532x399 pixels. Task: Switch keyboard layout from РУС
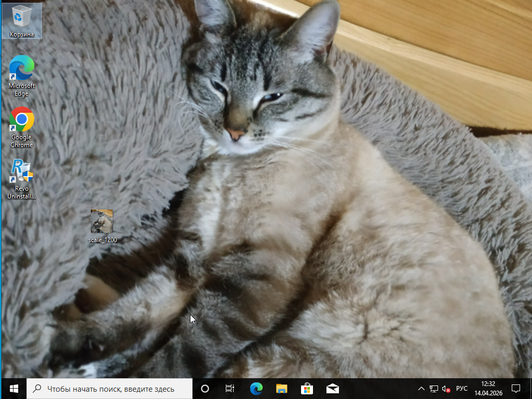[462, 388]
